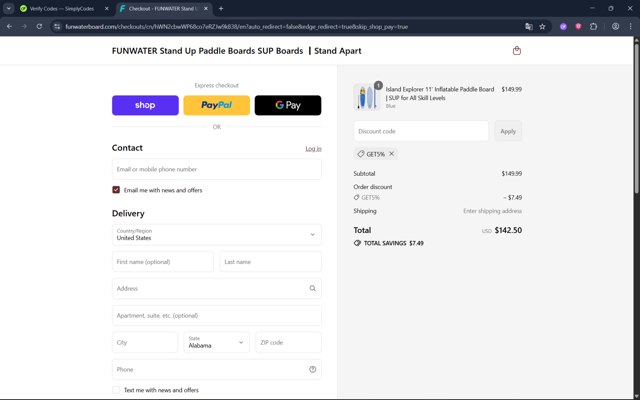View site information icon in address bar

coord(57,27)
